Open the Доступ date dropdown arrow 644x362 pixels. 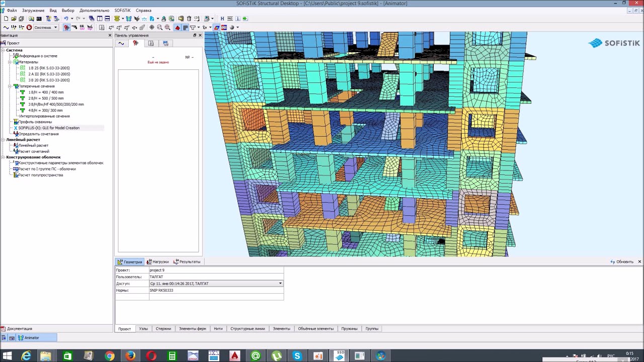pyautogui.click(x=280, y=284)
